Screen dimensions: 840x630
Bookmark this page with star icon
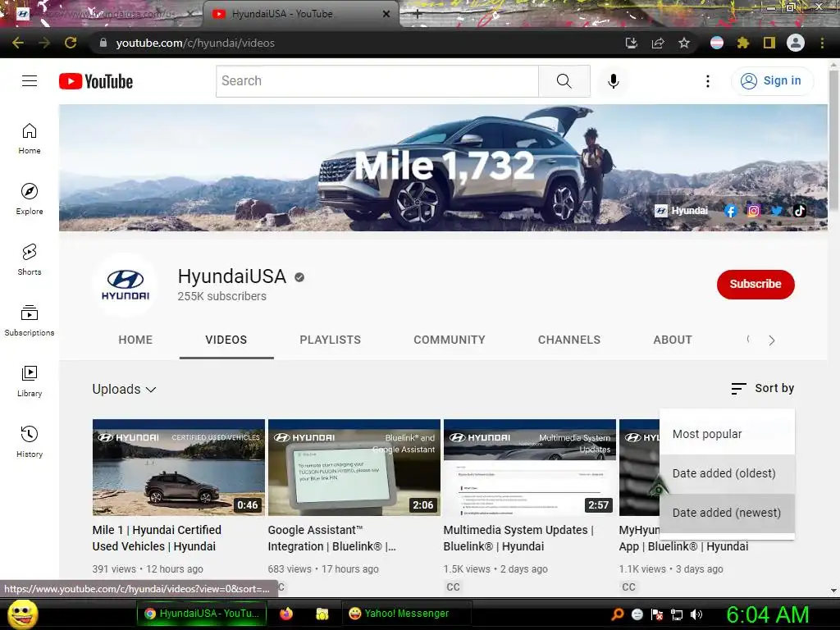click(x=684, y=43)
